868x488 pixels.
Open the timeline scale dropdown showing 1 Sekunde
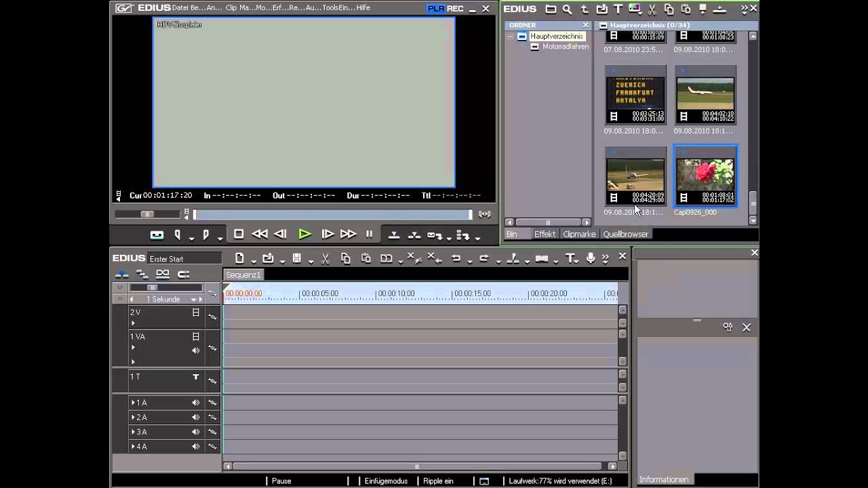[193, 300]
